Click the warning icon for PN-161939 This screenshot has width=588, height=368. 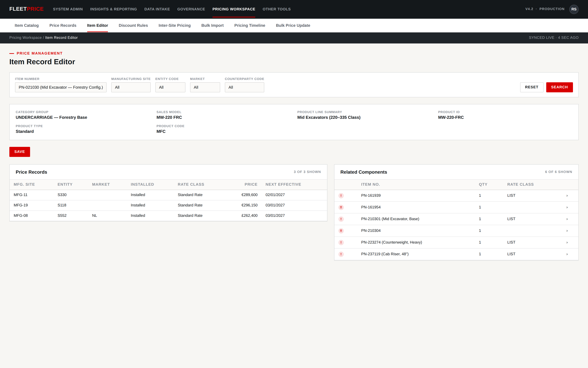click(x=341, y=195)
